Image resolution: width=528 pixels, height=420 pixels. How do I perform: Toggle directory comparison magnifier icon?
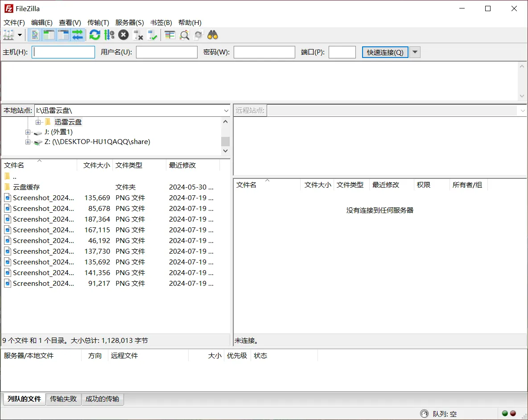(184, 35)
